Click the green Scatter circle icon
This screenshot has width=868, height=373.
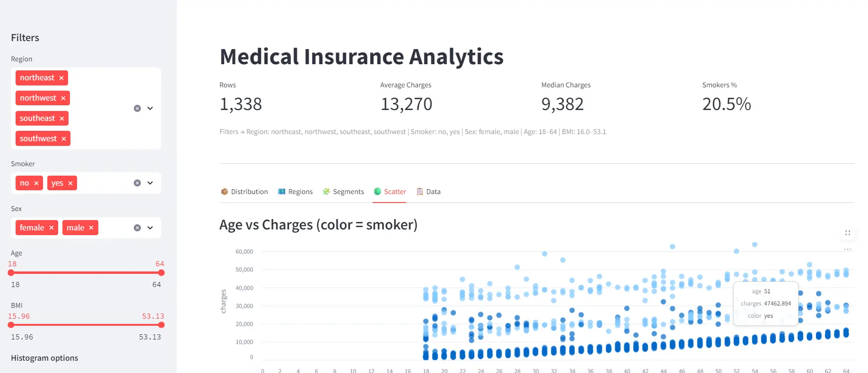tap(377, 191)
